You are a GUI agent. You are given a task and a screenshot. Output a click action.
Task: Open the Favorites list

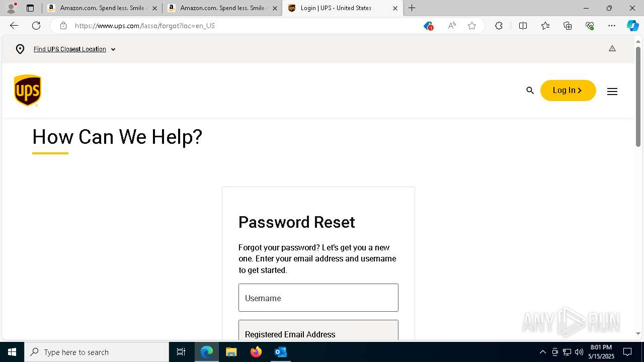[x=545, y=26]
